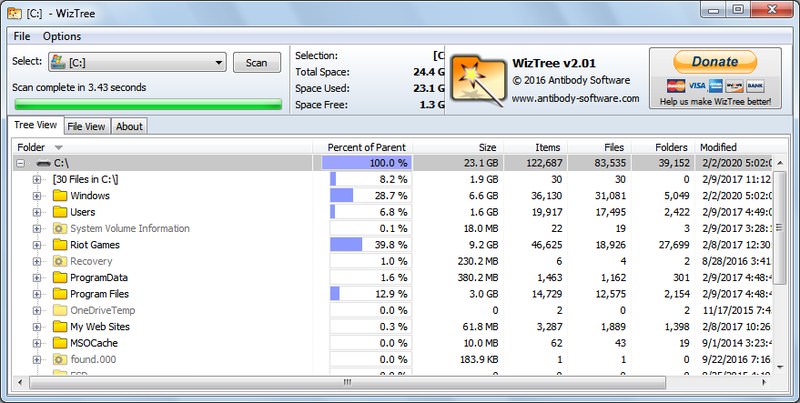Image resolution: width=800 pixels, height=403 pixels.
Task: Open the About tab
Action: (129, 127)
